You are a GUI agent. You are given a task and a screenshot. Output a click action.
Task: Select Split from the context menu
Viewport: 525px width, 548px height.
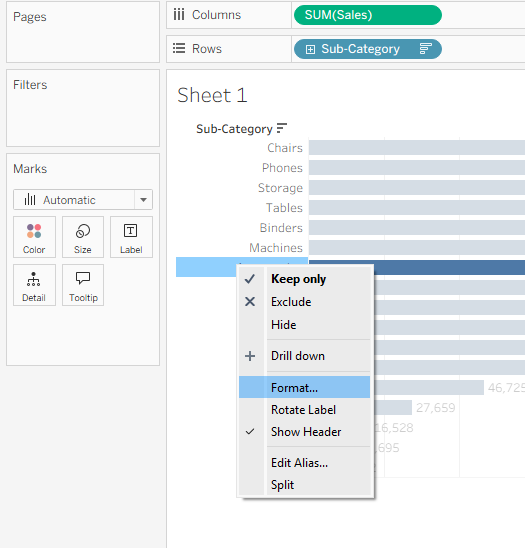pyautogui.click(x=304, y=485)
